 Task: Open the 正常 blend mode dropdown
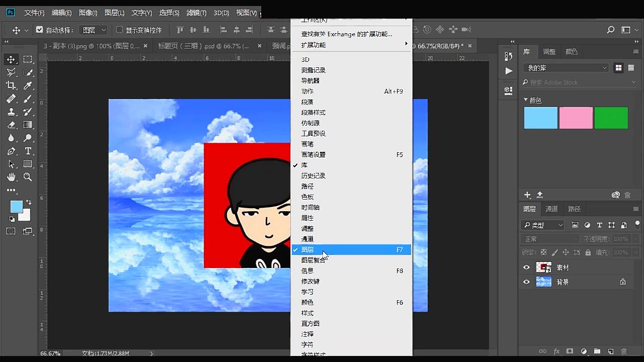[551, 239]
